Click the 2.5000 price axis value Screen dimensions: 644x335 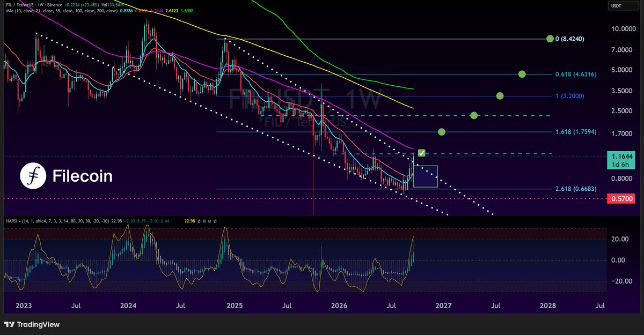[623, 111]
